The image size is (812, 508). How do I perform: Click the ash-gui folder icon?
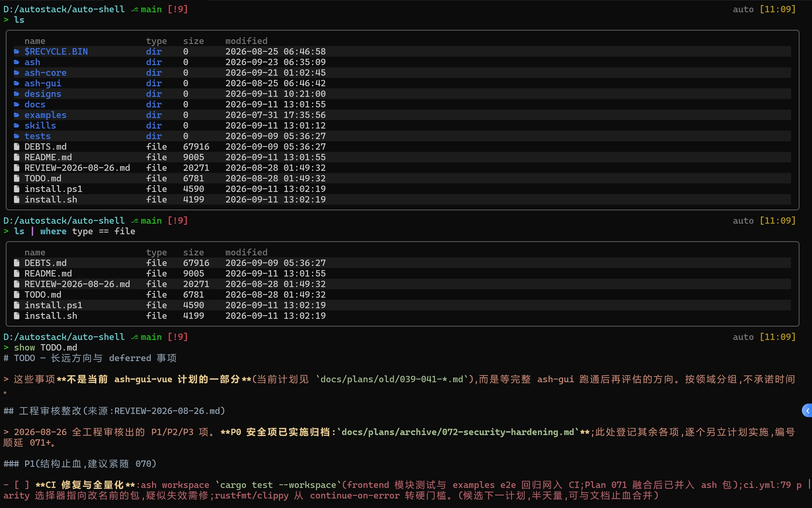click(x=16, y=83)
